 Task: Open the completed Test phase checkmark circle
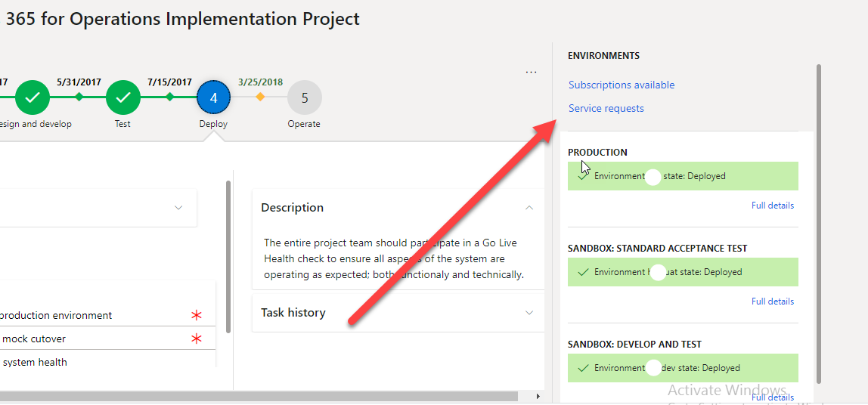(x=123, y=98)
